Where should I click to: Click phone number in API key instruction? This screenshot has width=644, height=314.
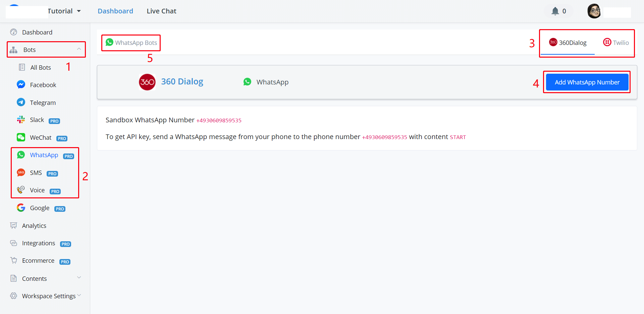[x=384, y=137]
